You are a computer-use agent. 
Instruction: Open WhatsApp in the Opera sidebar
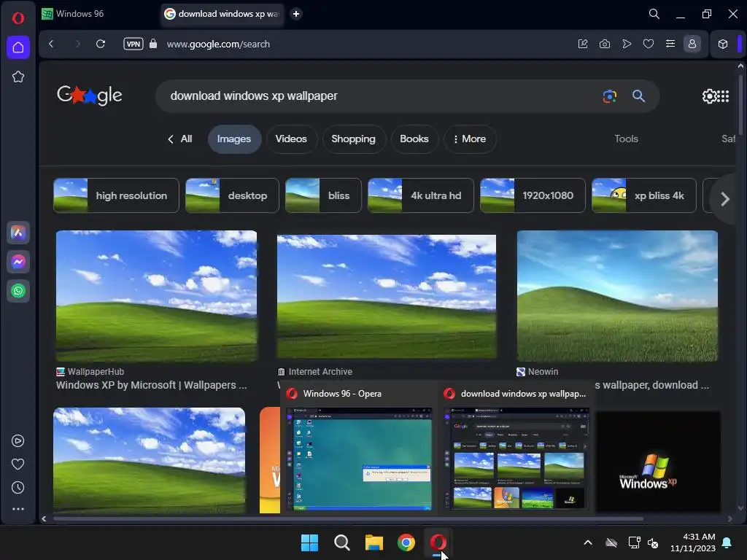click(18, 291)
